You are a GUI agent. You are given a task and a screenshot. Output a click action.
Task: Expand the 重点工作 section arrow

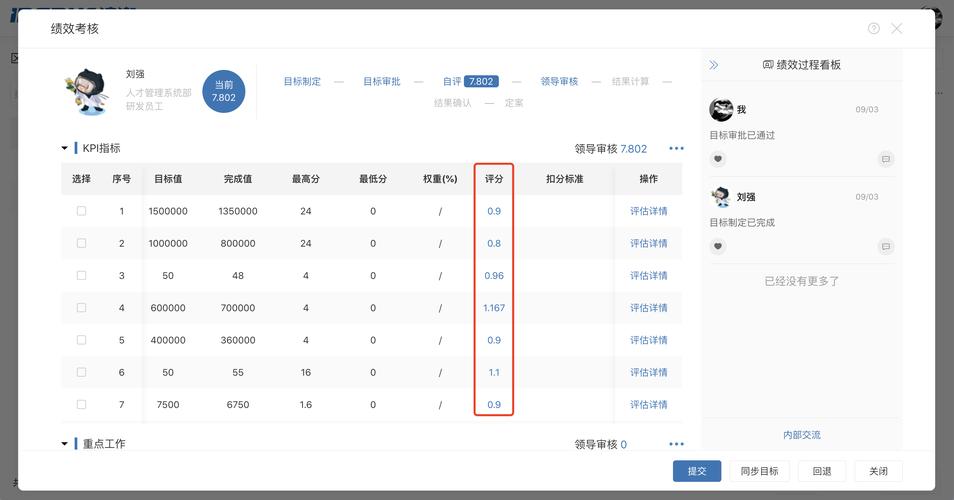coord(65,444)
